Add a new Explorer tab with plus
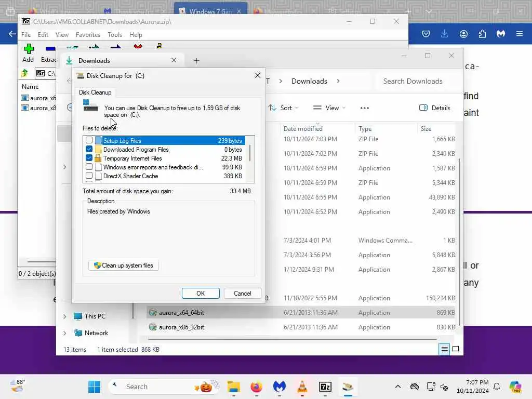Viewport: 532px width, 399px height. pos(196,61)
